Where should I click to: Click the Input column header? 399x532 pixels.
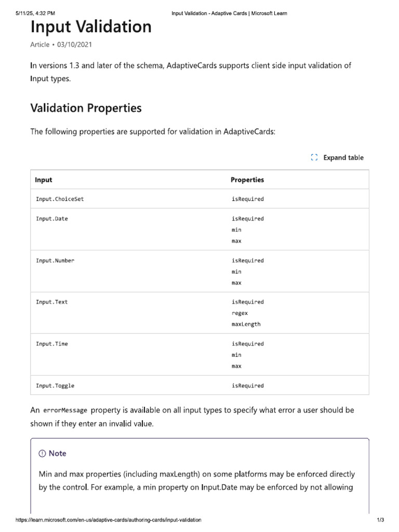tap(44, 180)
